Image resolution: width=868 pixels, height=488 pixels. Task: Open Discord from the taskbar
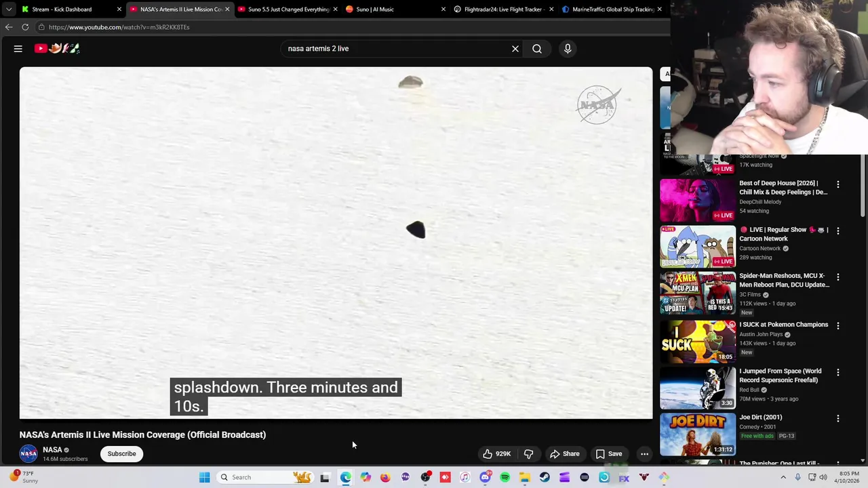click(x=485, y=477)
